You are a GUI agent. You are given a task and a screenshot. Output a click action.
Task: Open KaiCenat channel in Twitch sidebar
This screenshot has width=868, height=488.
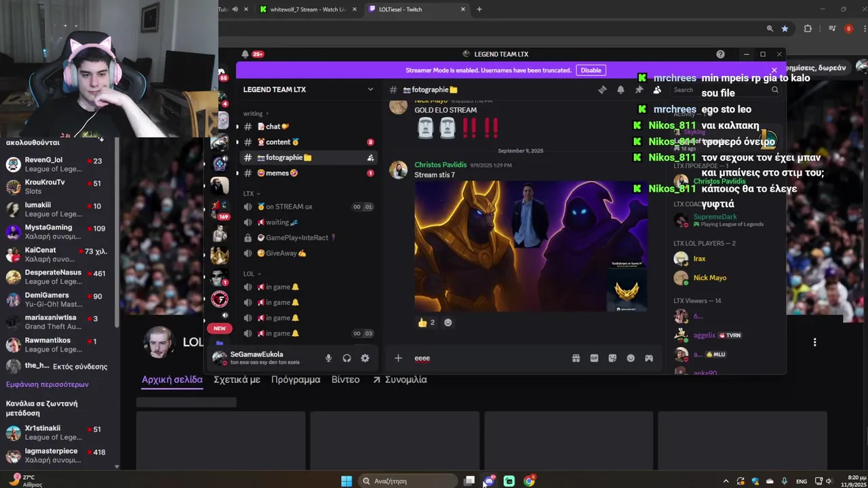[58, 254]
